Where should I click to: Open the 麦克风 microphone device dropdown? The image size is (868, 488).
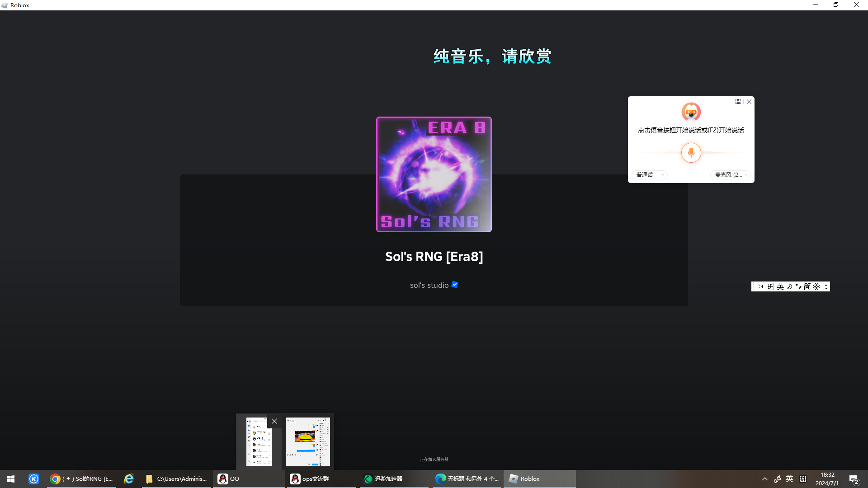coord(731,175)
